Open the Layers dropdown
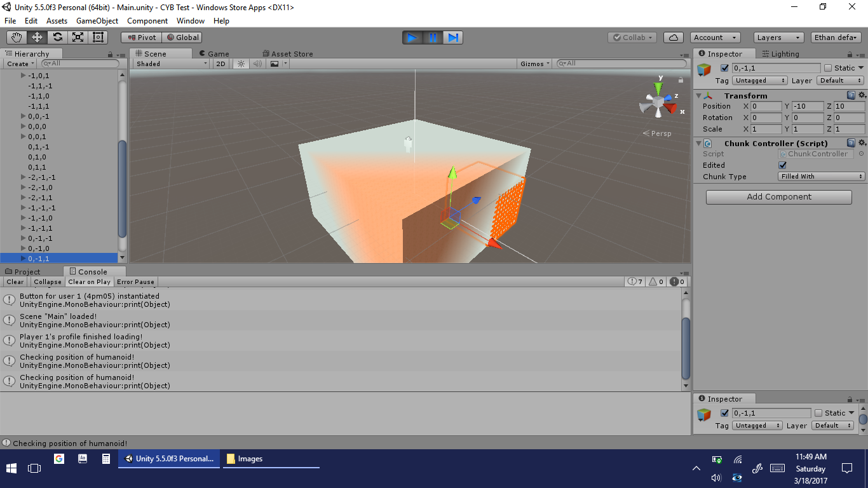This screenshot has height=488, width=868. click(778, 37)
